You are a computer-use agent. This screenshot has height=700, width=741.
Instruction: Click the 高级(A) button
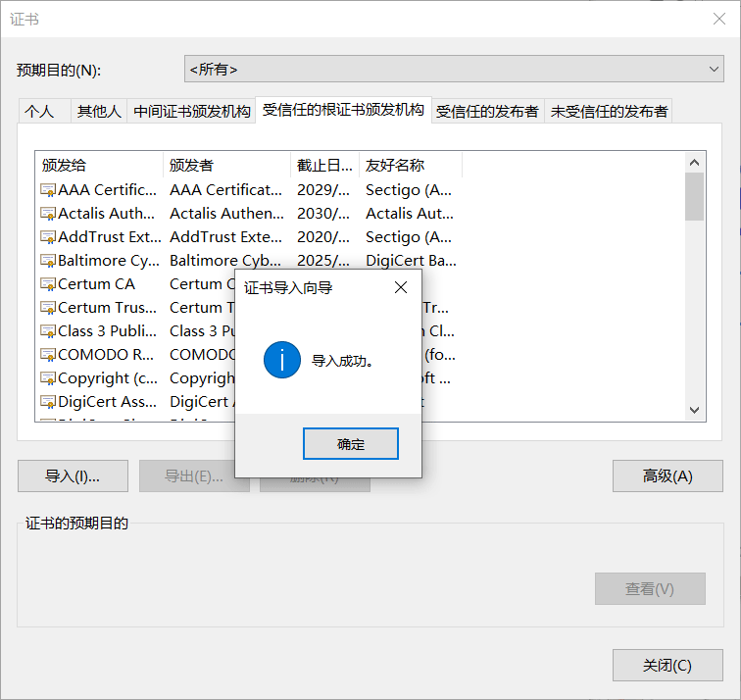pos(667,475)
